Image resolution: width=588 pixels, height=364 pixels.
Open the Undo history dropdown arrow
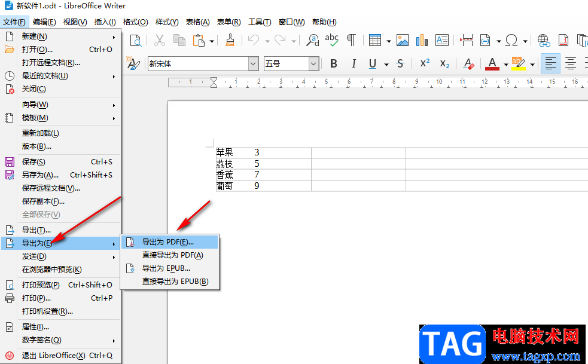tap(267, 41)
